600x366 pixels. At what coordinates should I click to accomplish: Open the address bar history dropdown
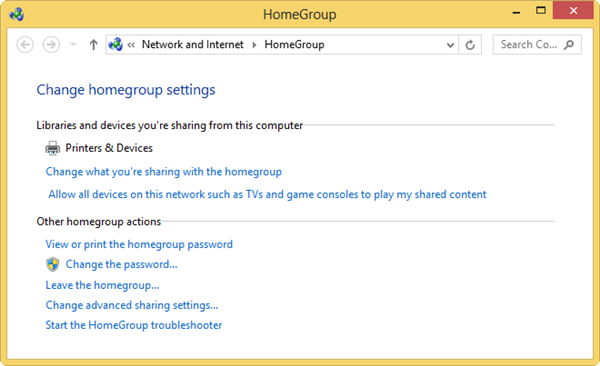(450, 45)
